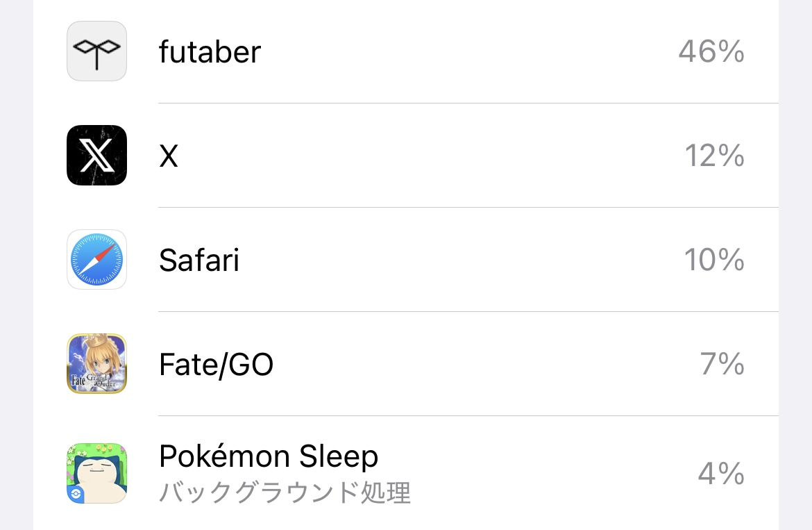This screenshot has height=530, width=812.
Task: Tap Fate/GO's 7% battery usage value
Action: click(722, 364)
